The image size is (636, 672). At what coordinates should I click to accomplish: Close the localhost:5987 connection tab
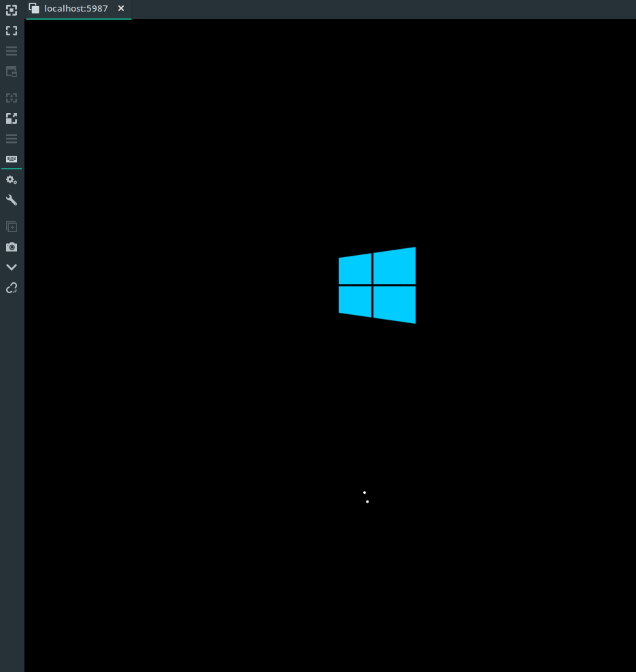coord(121,9)
